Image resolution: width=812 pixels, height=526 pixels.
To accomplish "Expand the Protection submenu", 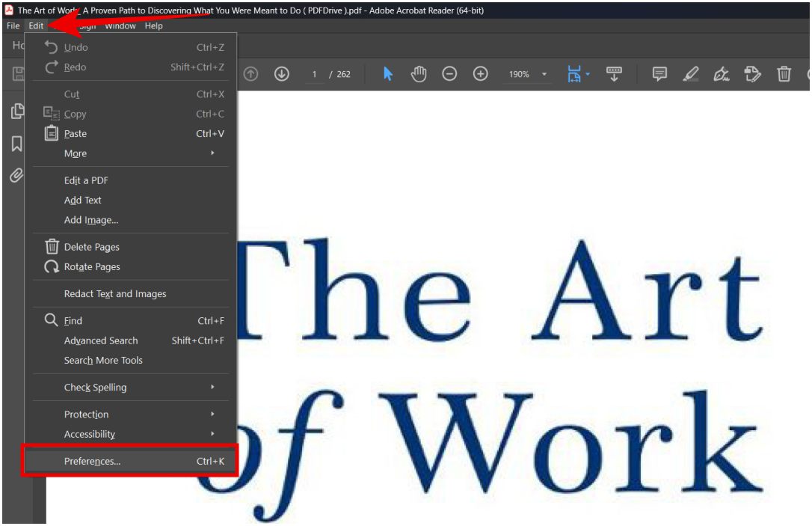I will coord(86,414).
